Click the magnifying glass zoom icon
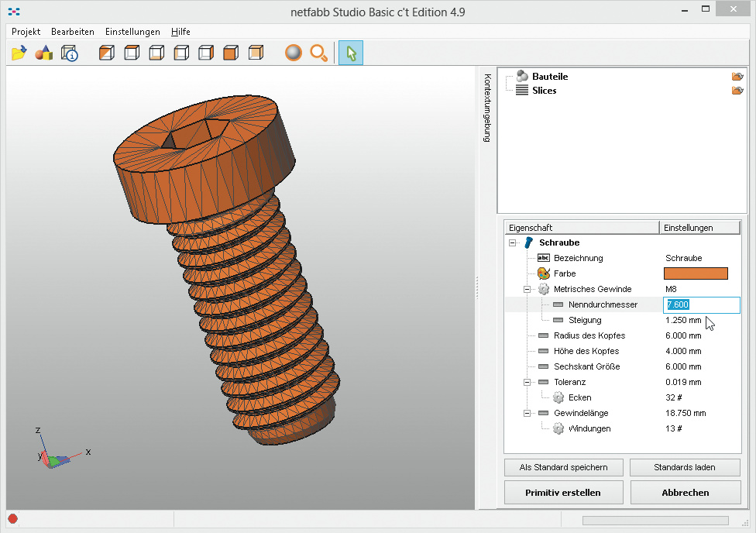The height and width of the screenshot is (533, 756). coord(318,53)
